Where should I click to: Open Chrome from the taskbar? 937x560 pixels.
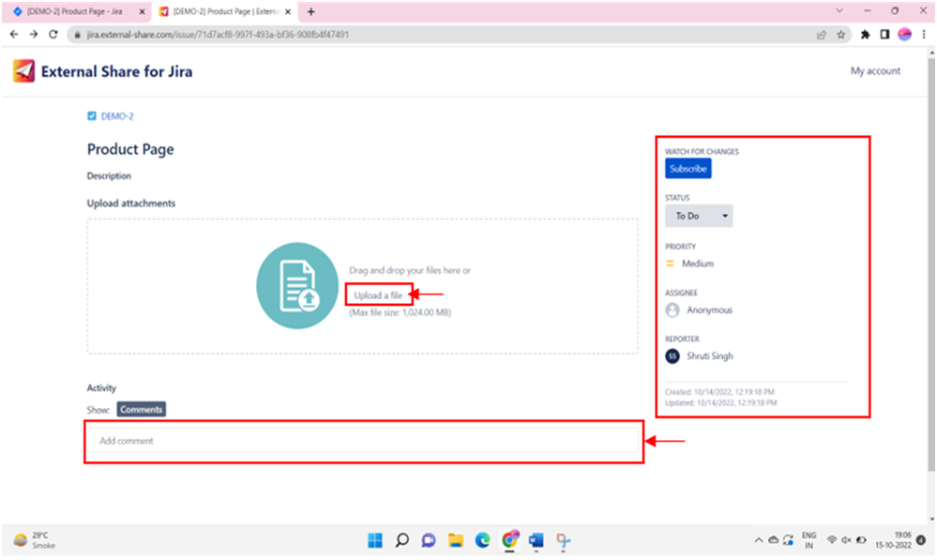tap(509, 540)
